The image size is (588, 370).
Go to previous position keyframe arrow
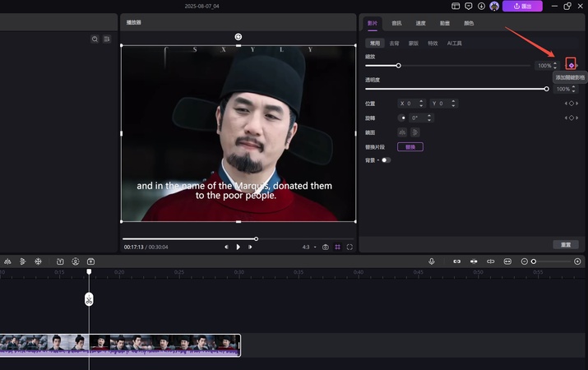[x=566, y=104]
